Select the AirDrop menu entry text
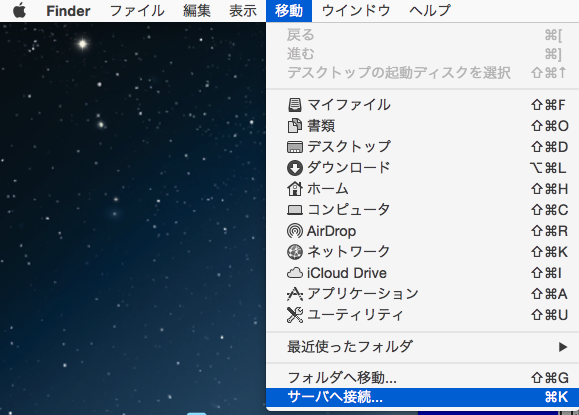 [x=331, y=231]
